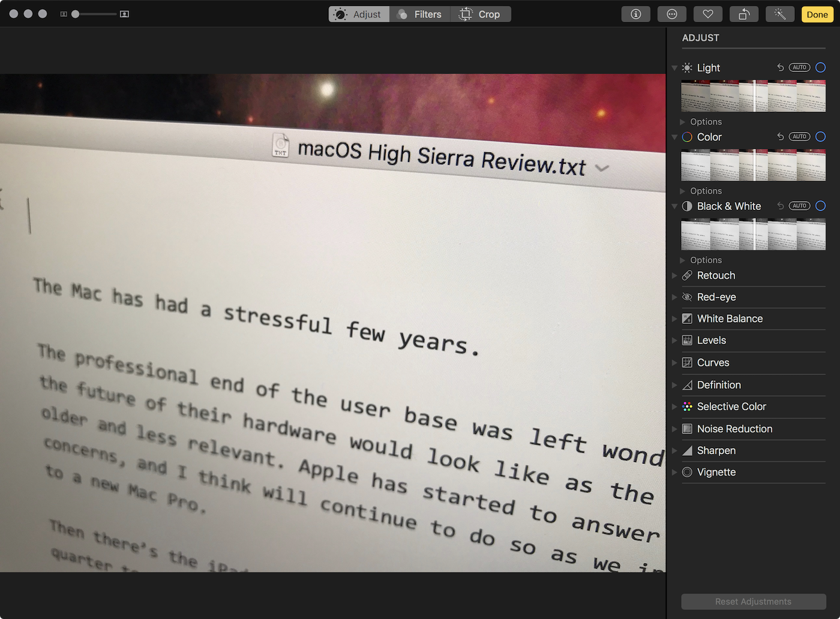Click the Sharpen label
This screenshot has height=619, width=840.
click(x=716, y=450)
